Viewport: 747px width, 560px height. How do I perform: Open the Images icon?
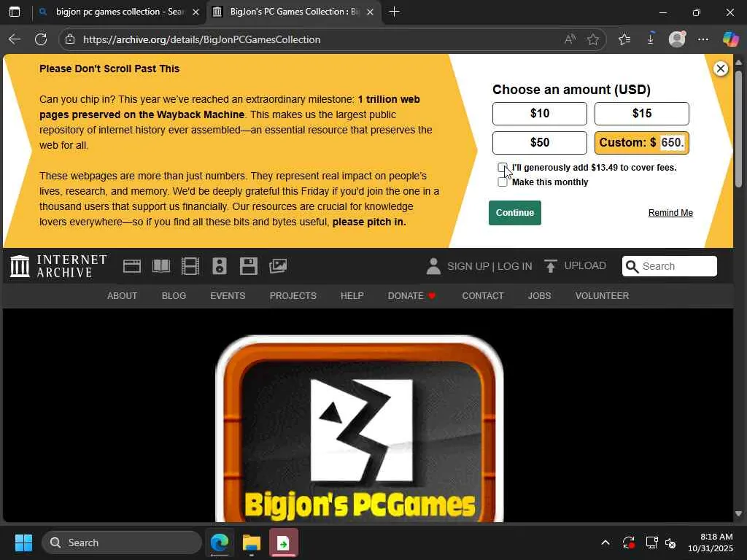pyautogui.click(x=278, y=266)
